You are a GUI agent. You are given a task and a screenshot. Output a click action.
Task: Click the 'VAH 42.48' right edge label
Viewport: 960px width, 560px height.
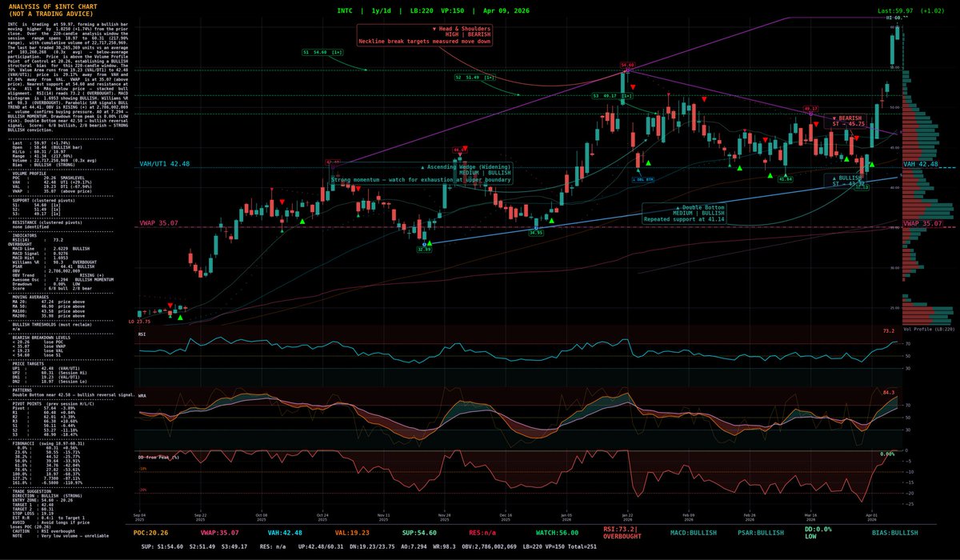click(920, 164)
